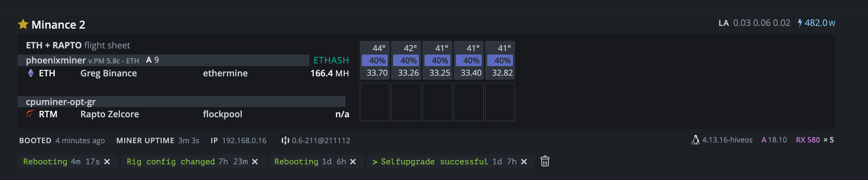The image size is (868, 180).
Task: Click the RX 580 GPU label
Action: pos(808,140)
